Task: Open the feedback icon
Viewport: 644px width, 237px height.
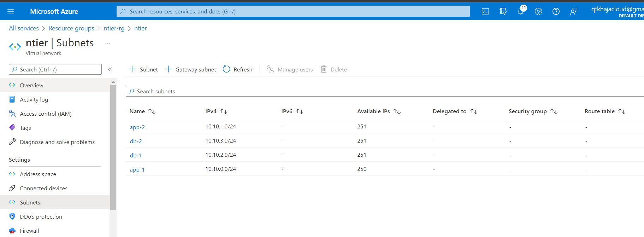Action: point(574,11)
